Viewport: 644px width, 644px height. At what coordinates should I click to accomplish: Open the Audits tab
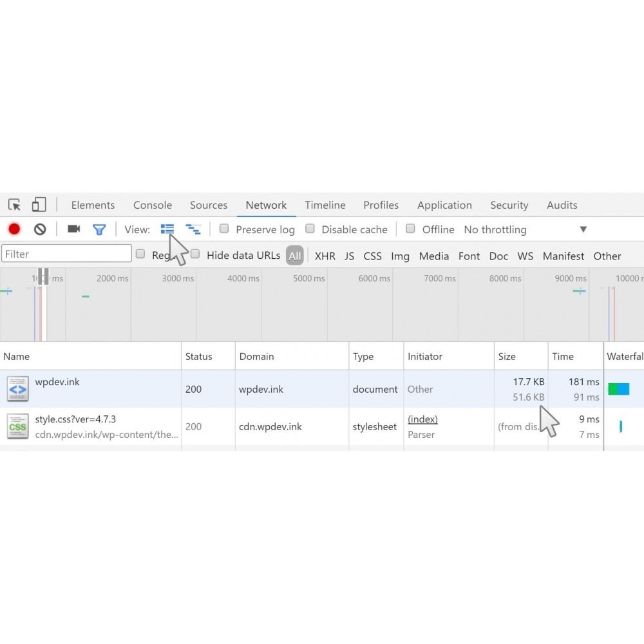(x=562, y=205)
